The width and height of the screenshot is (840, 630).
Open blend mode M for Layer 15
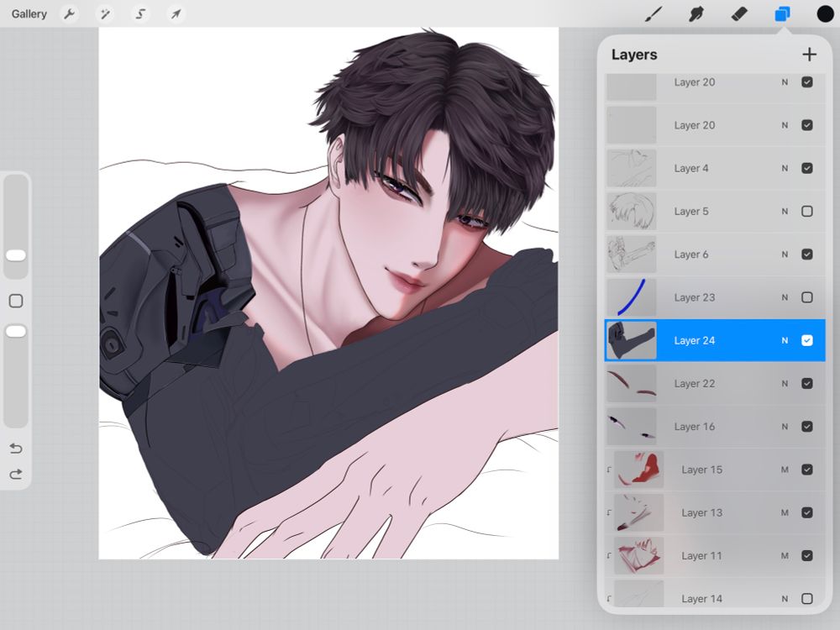pyautogui.click(x=785, y=470)
